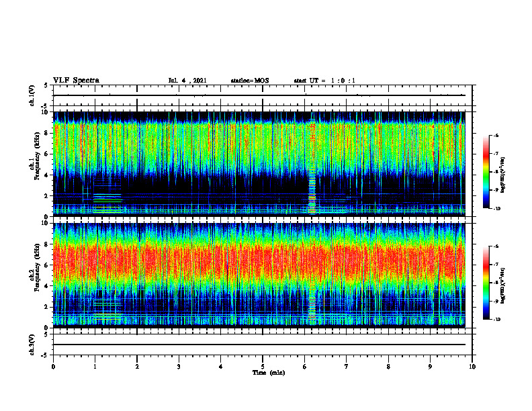Viewport: 532px width, 411px height.
Task: Click the "-6" tick on ch.2 colorbar
Action: 496,246
